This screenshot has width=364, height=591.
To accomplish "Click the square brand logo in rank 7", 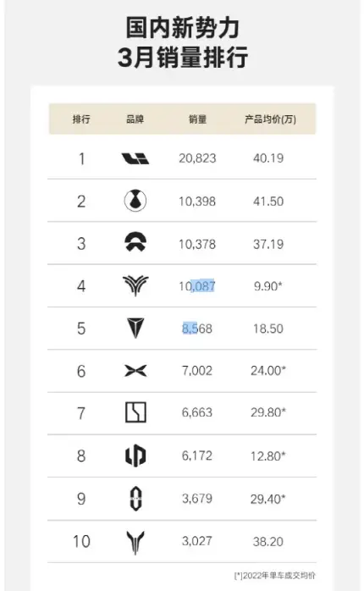I will tap(135, 412).
